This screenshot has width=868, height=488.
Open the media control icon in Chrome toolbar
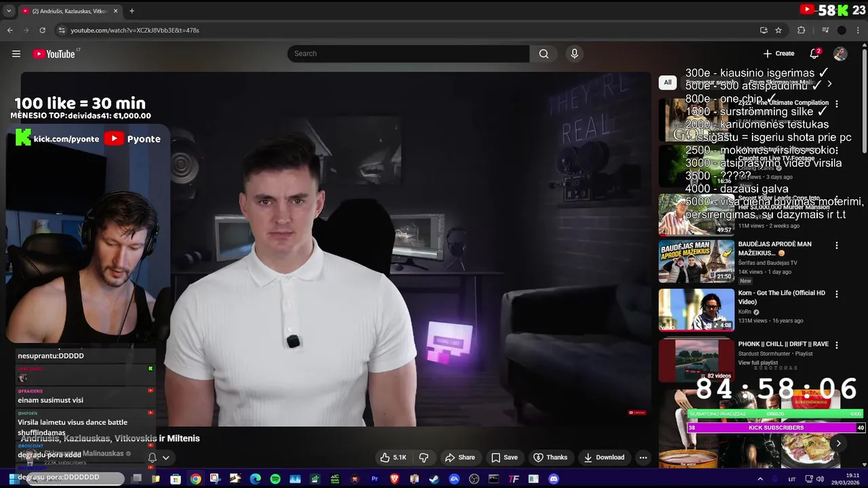[825, 30]
